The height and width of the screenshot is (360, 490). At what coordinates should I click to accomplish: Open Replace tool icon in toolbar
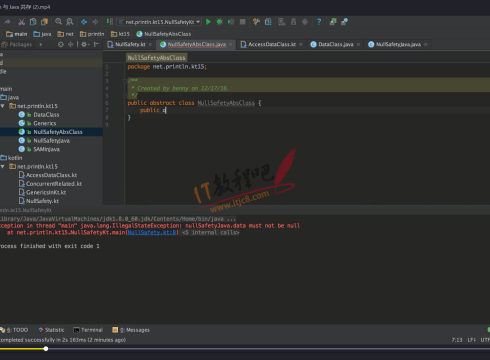point(70,22)
